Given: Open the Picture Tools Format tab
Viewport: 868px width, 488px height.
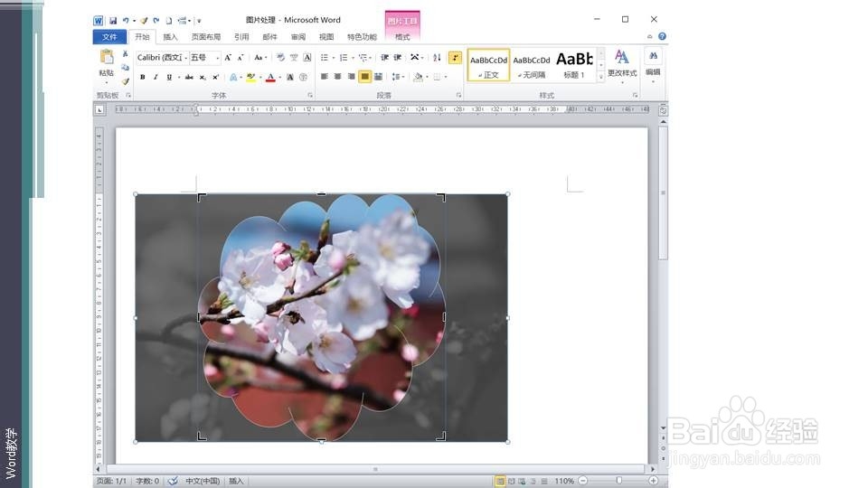Looking at the screenshot, I should [x=402, y=36].
